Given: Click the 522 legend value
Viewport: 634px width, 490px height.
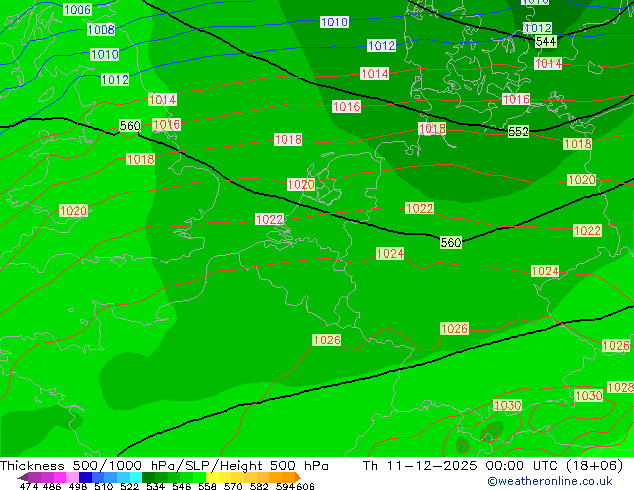Looking at the screenshot, I should pos(129,486).
